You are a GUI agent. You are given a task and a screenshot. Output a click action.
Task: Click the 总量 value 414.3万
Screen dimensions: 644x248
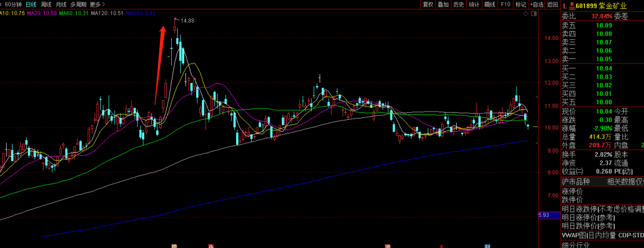602,137
